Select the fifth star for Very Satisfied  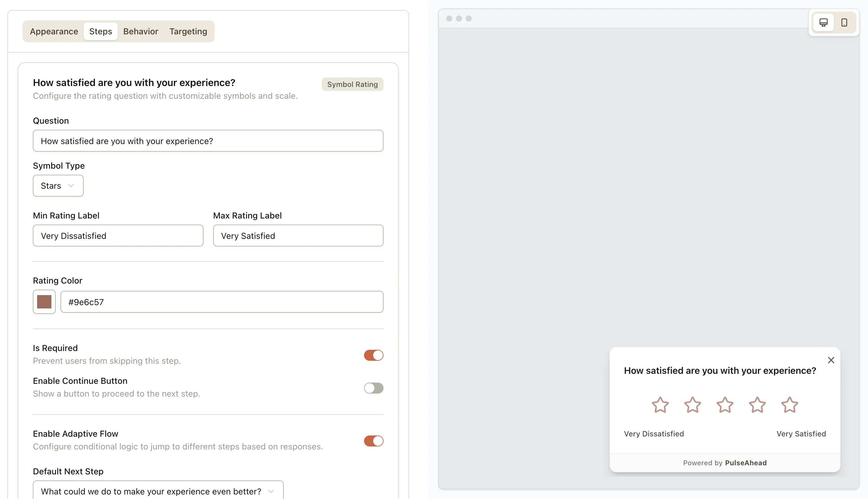(789, 405)
